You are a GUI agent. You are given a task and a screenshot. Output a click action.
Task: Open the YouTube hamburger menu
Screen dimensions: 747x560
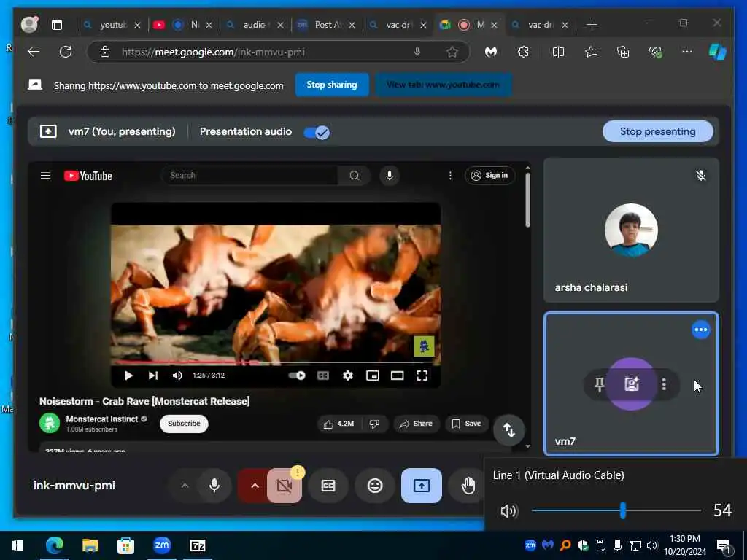point(46,176)
